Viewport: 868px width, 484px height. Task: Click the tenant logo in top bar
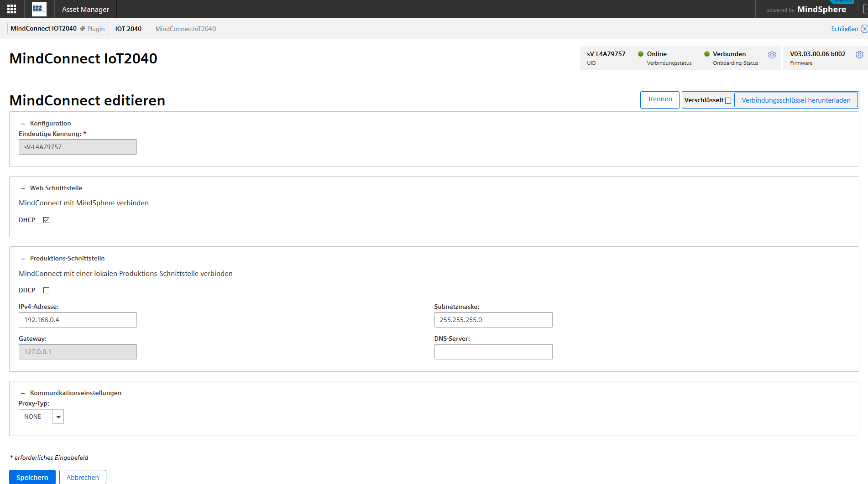point(39,9)
